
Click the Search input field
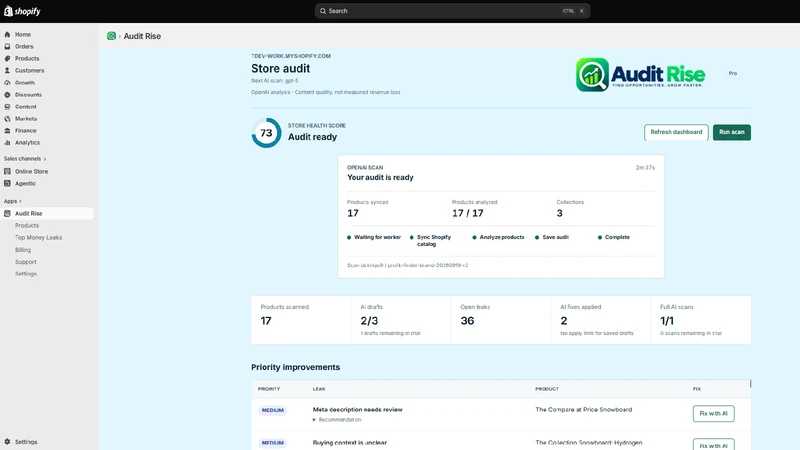453,11
